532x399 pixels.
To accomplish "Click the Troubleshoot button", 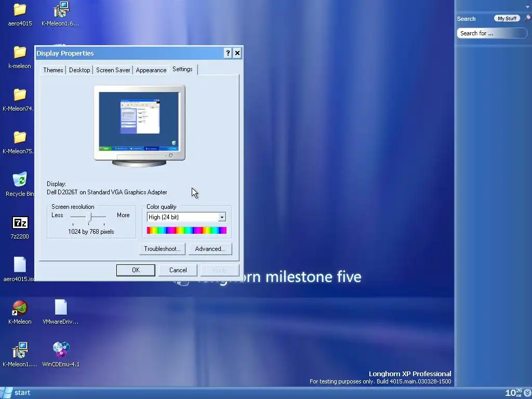I will click(162, 249).
